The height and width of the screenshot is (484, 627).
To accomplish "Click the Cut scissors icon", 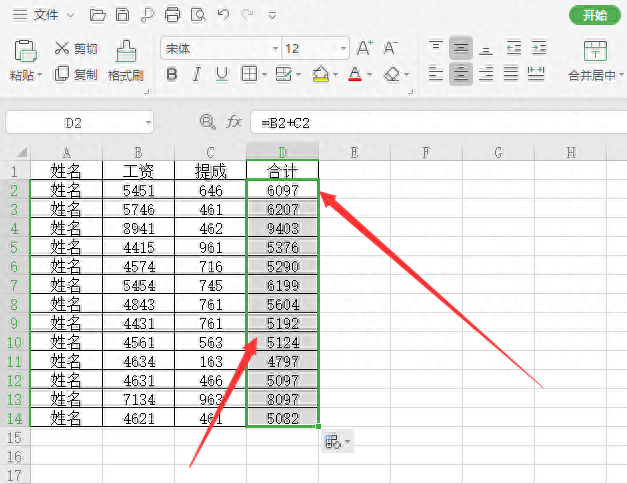I will (x=62, y=48).
